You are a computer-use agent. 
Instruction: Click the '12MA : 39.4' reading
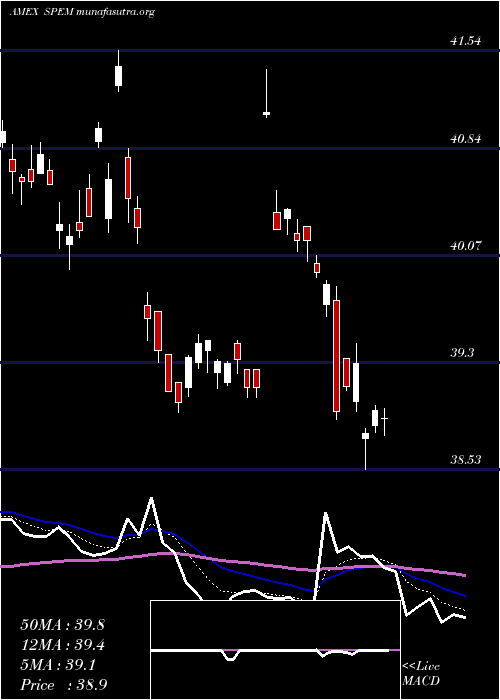coord(62,645)
